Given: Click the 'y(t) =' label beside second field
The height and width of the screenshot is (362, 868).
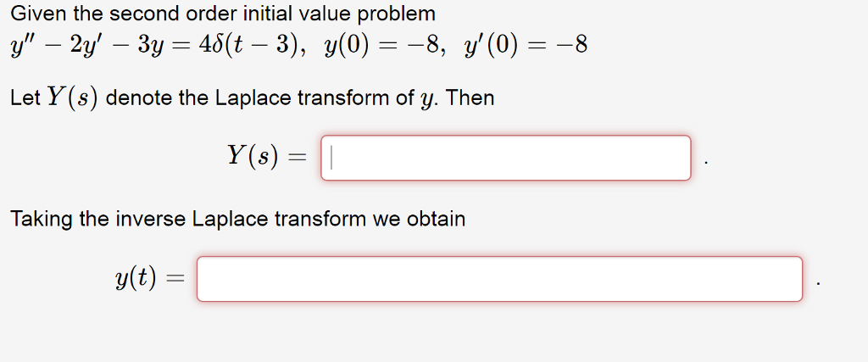Looking at the screenshot, I should point(149,277).
